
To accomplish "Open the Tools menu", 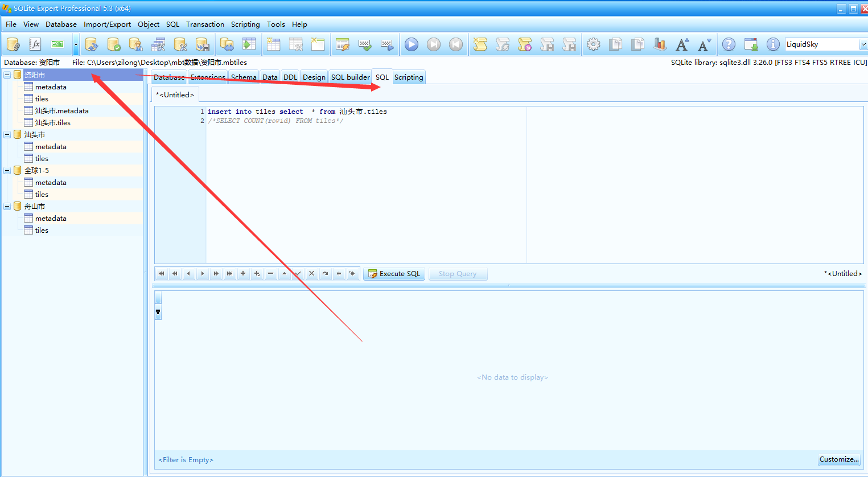I will click(x=276, y=24).
